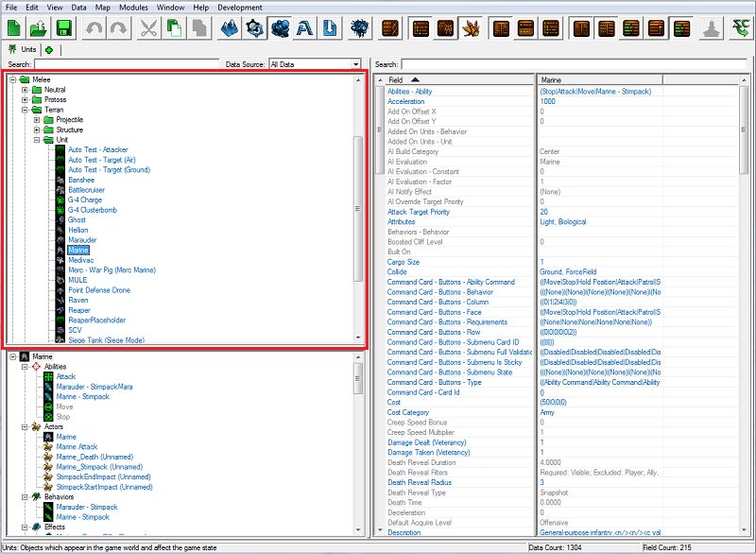Click the Copy icon in toolbar
756x554 pixels.
pos(174,28)
